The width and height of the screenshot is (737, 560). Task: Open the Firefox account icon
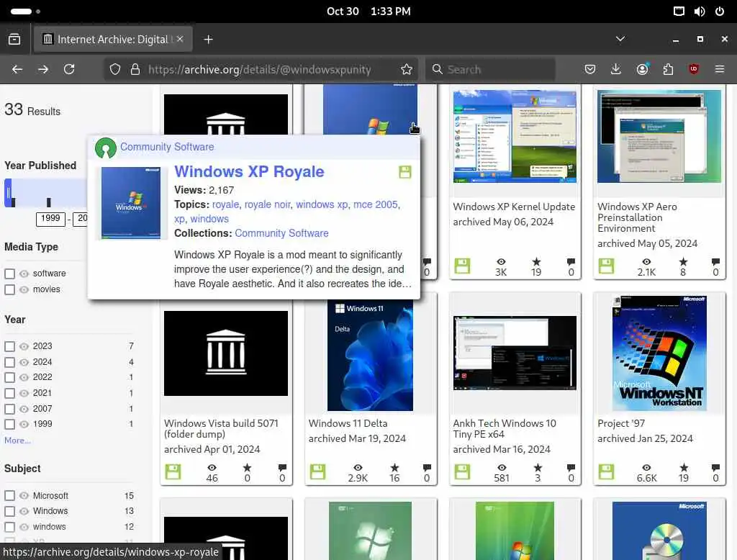642,69
